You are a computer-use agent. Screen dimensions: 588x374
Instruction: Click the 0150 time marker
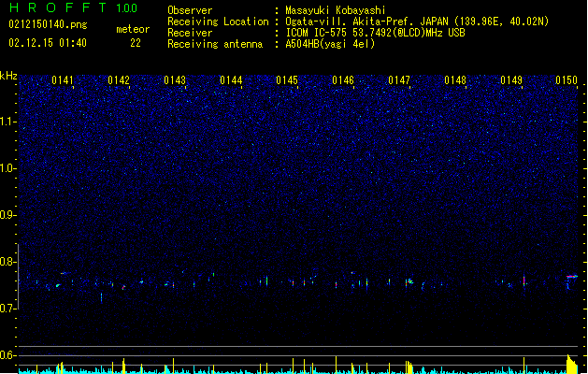[566, 80]
